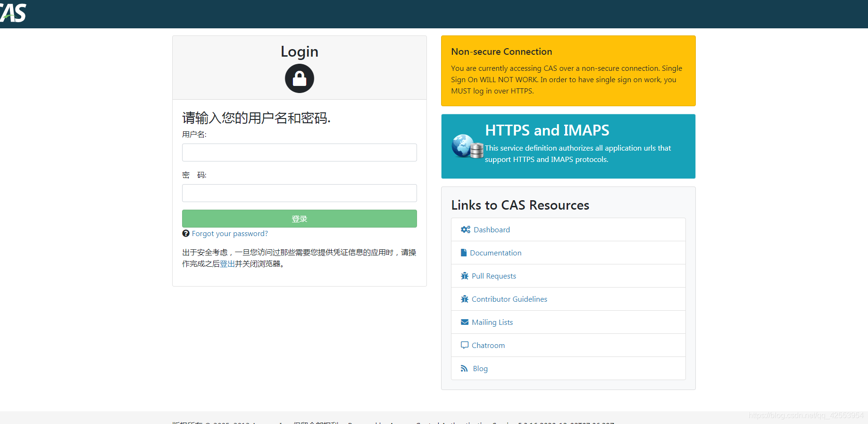This screenshot has width=868, height=424.
Task: Click the Blog RSS feed icon
Action: pyautogui.click(x=464, y=368)
